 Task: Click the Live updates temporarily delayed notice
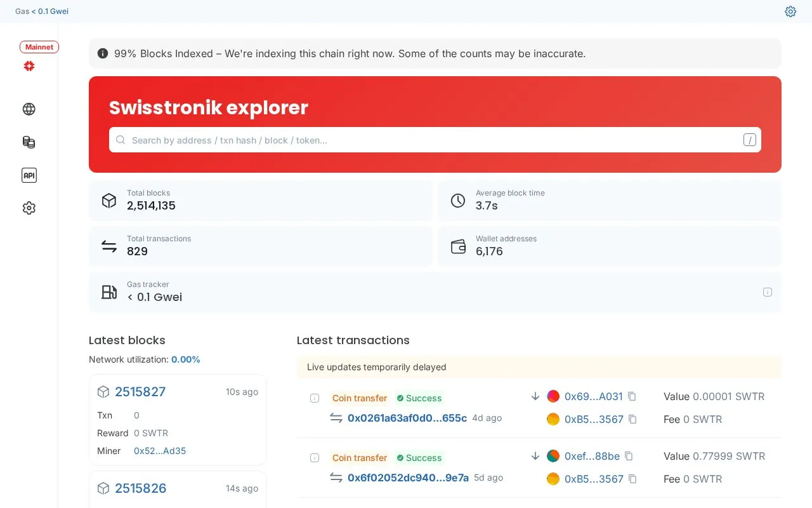pos(539,367)
